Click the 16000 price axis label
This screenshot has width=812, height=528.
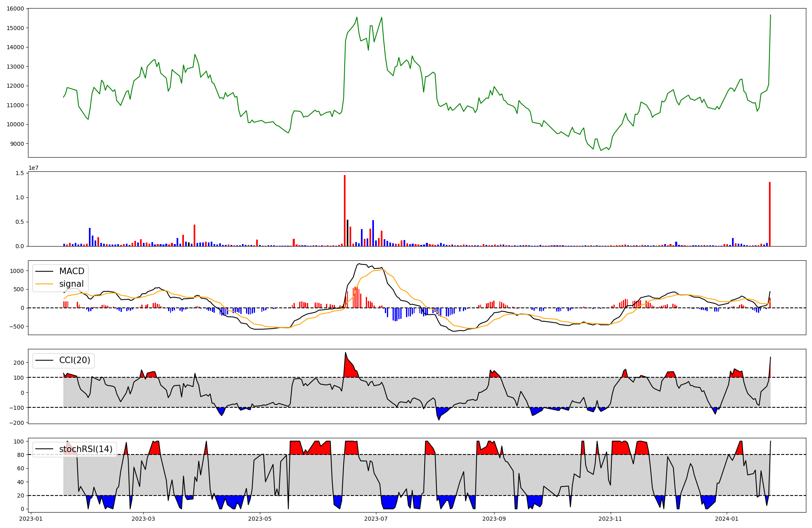click(15, 9)
